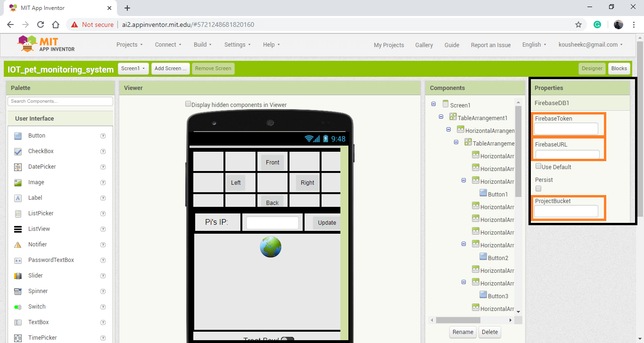Screen dimensions: 644x343
Task: Enable the Use Default checkbox for FirebaseDB1
Action: tap(538, 166)
